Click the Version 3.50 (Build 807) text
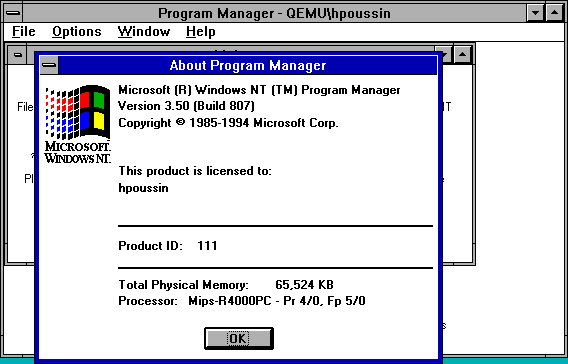Screen dimensions: 568x364 pyautogui.click(x=187, y=106)
